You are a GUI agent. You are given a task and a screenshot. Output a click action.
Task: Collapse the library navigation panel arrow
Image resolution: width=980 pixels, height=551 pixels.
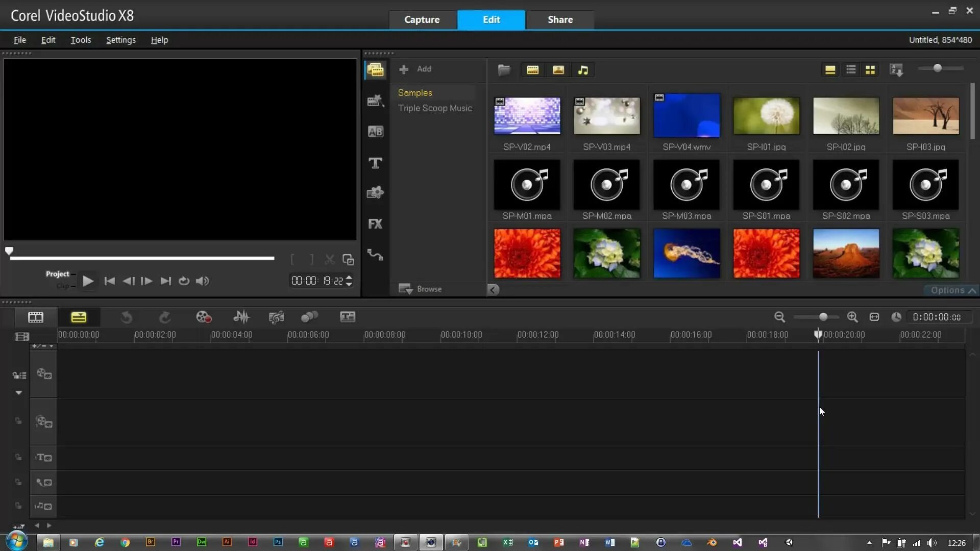click(x=493, y=290)
